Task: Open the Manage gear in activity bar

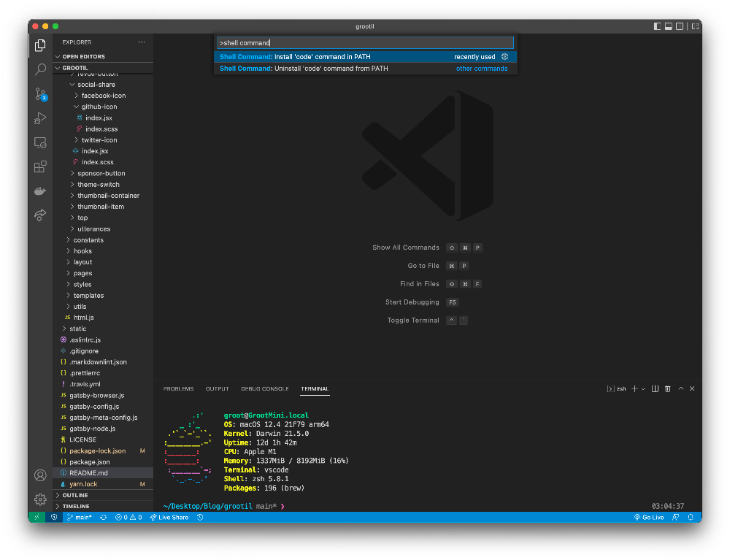Action: (40, 499)
